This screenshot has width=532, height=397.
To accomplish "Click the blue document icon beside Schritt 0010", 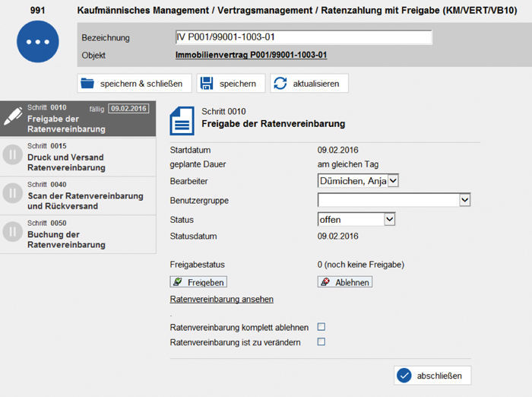I will click(182, 122).
